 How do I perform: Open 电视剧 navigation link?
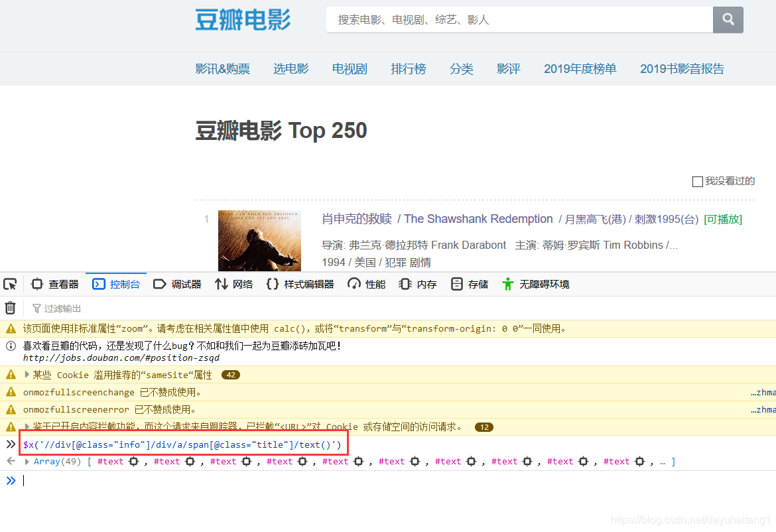(350, 69)
